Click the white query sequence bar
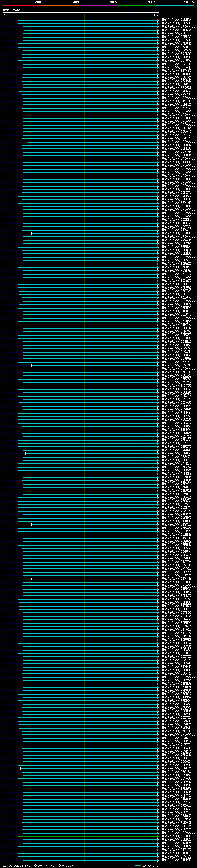 coord(81,12)
